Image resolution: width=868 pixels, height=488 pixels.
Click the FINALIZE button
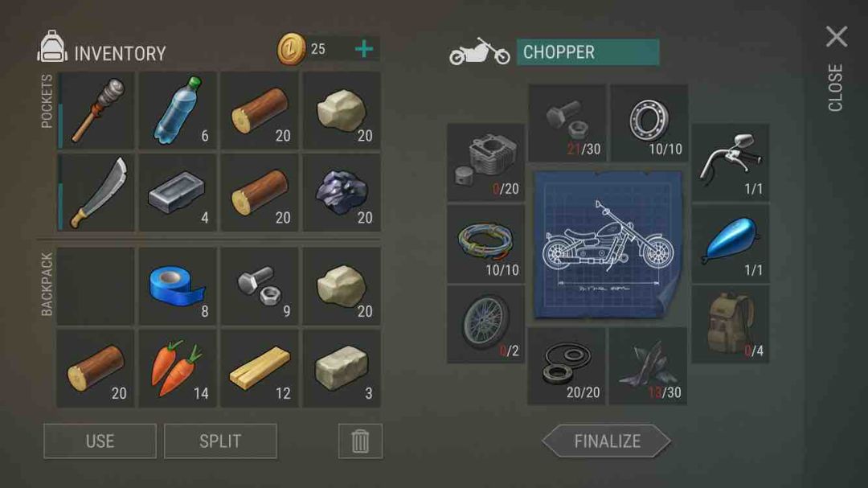click(x=607, y=441)
